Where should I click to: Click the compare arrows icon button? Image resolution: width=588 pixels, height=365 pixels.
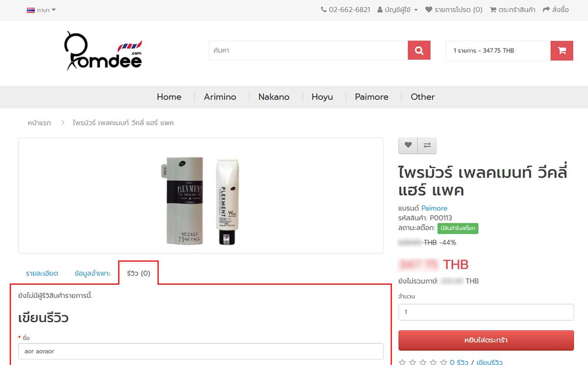(427, 146)
